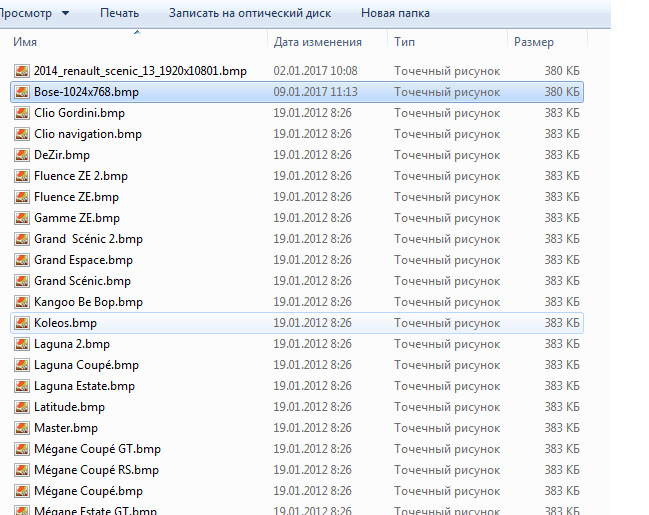The width and height of the screenshot is (649, 515).
Task: Click the date 02.01.2017 10:08
Action: coord(315,71)
